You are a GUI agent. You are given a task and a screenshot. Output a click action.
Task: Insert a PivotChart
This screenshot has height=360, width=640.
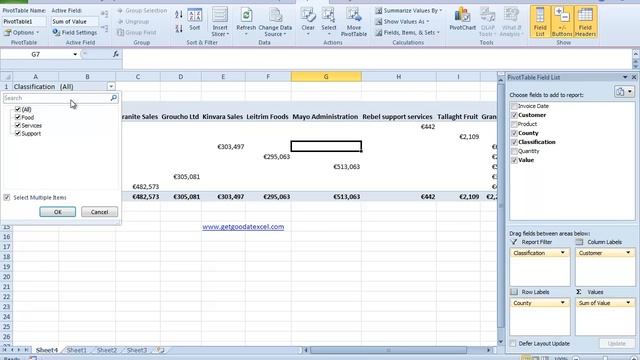click(x=462, y=20)
